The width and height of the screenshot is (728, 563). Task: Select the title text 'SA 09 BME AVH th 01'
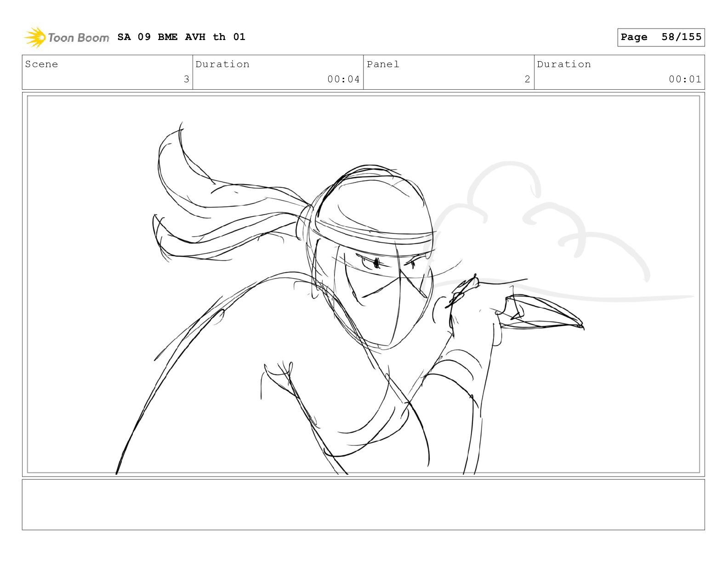(181, 37)
